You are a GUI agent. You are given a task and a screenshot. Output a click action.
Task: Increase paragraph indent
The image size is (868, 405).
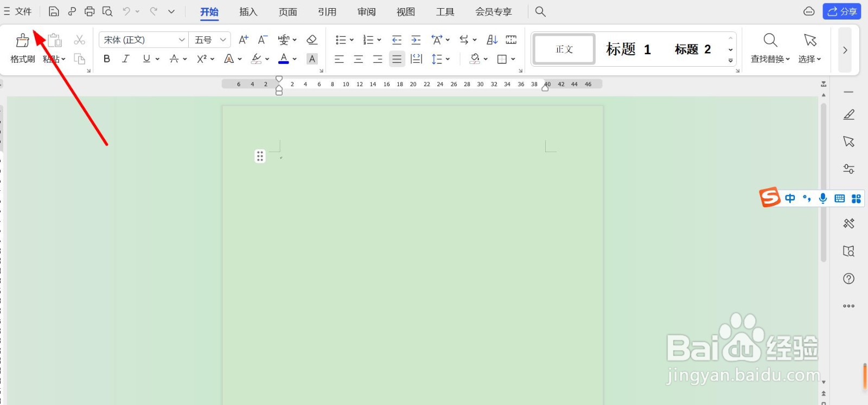[x=416, y=40]
